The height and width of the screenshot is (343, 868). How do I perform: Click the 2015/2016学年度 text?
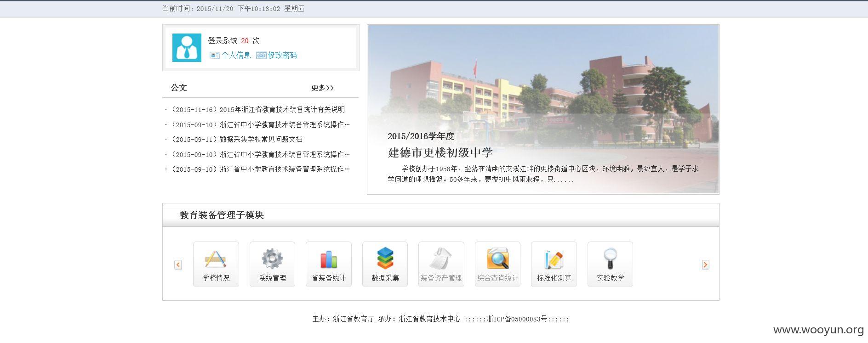click(x=421, y=136)
